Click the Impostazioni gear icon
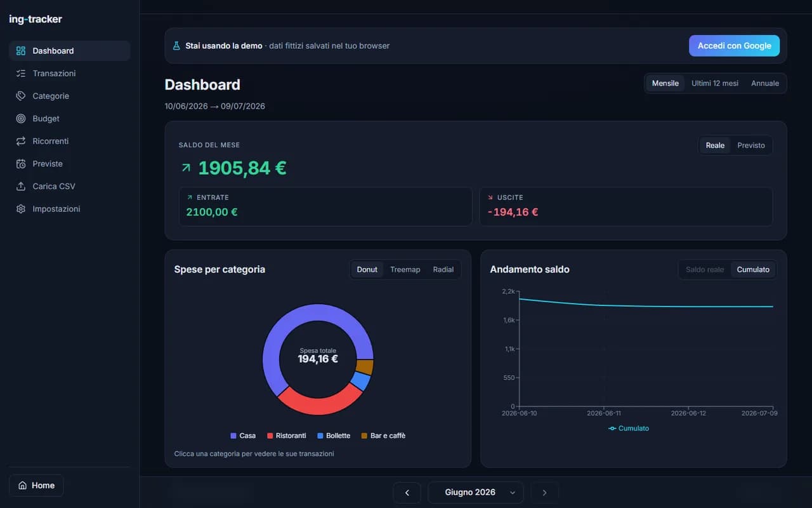 click(x=21, y=209)
